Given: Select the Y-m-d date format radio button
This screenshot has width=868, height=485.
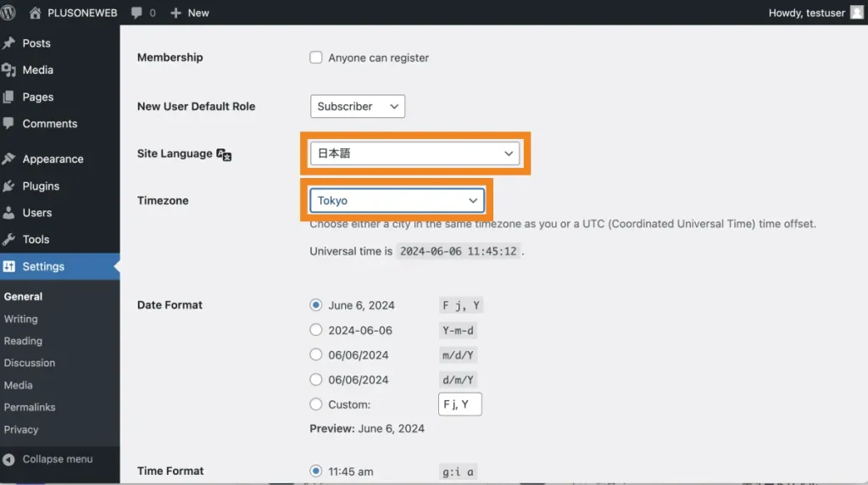Looking at the screenshot, I should tap(316, 330).
